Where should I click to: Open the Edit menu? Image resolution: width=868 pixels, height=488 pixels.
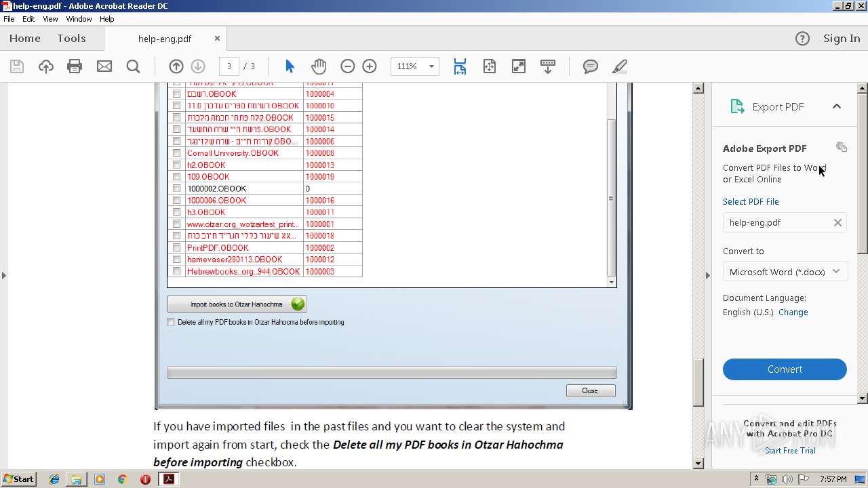[x=28, y=19]
